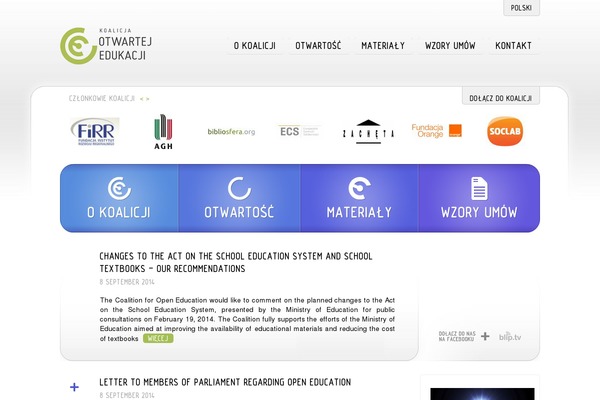The height and width of the screenshot is (400, 600).
Task: Open the Materiały menu item
Action: pos(383,46)
